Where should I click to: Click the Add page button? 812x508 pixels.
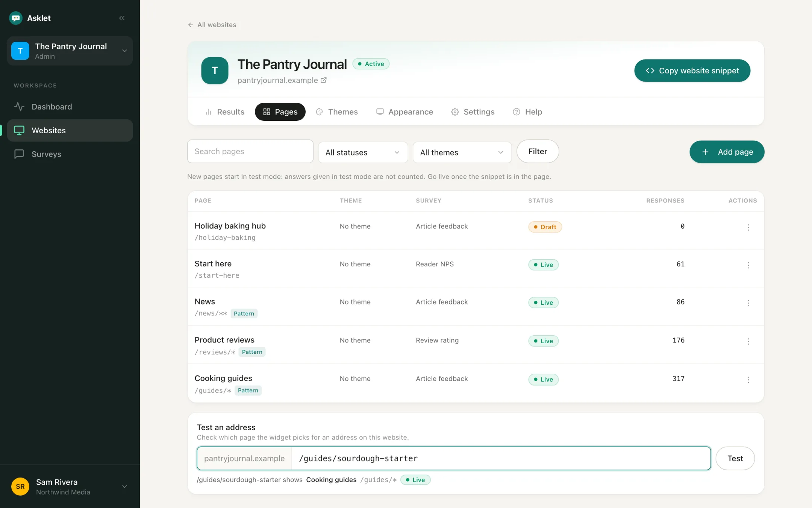click(x=727, y=152)
